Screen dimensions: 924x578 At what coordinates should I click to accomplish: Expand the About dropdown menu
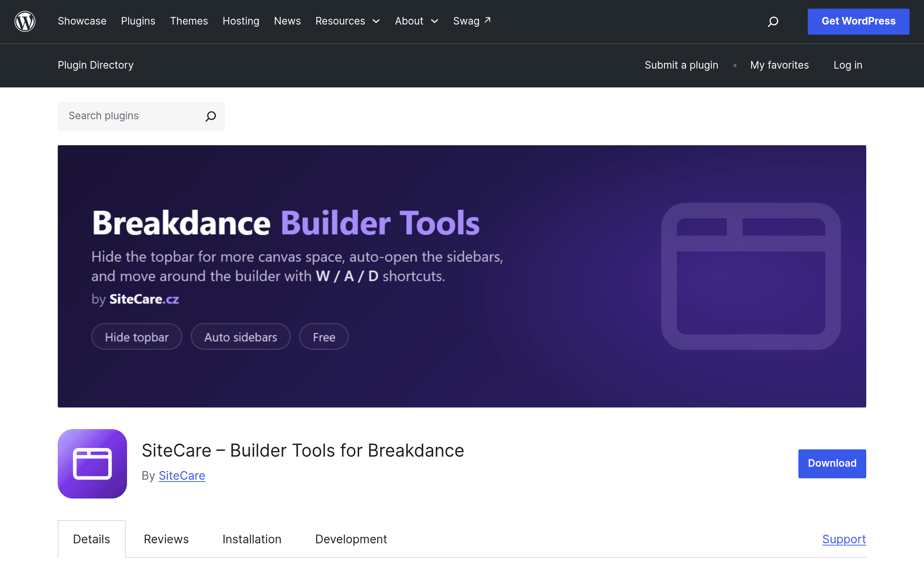point(417,21)
